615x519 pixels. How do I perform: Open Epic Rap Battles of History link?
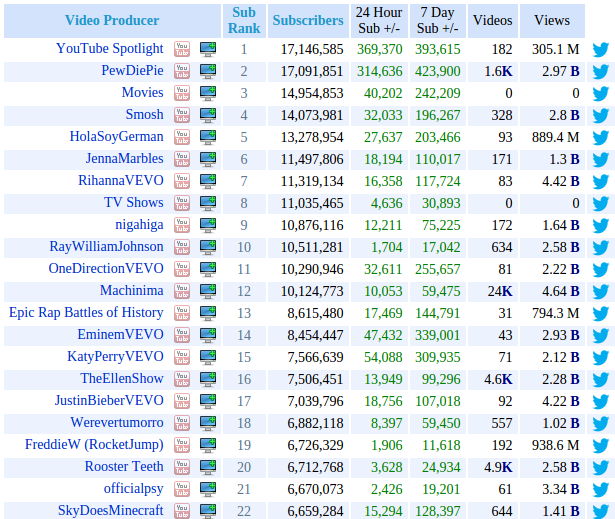86,313
